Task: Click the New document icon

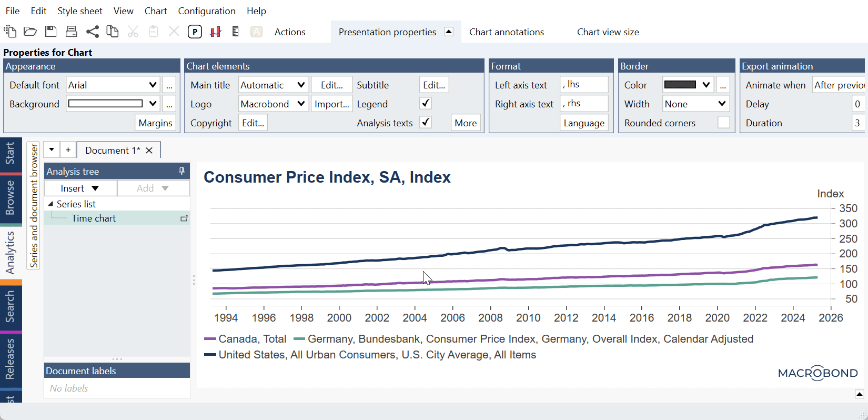Action: pos(9,32)
